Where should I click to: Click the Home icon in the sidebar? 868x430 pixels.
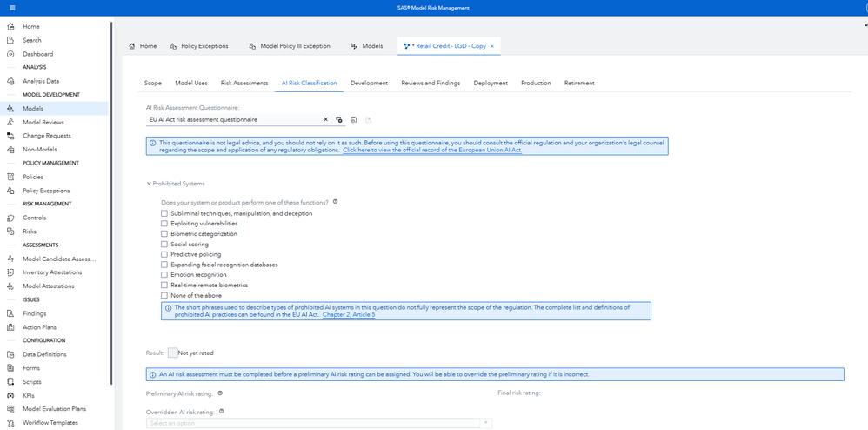pyautogui.click(x=10, y=27)
